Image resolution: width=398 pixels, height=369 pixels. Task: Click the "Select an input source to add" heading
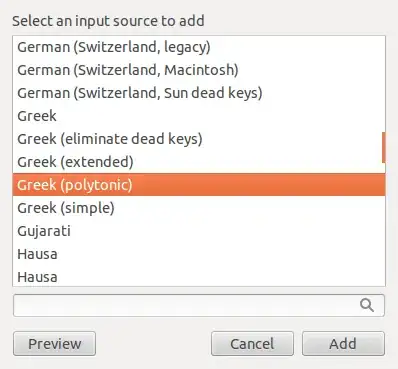pos(108,21)
